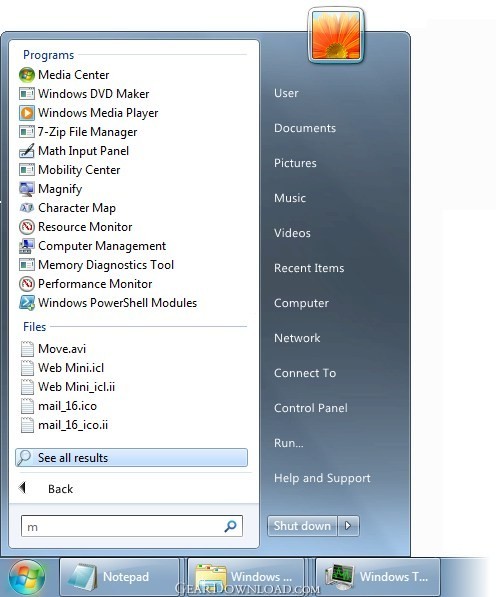Switch to Notepad on the taskbar

point(120,576)
